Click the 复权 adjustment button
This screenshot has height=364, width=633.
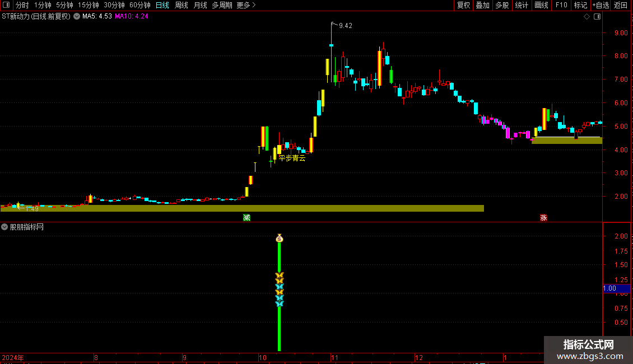coord(463,5)
